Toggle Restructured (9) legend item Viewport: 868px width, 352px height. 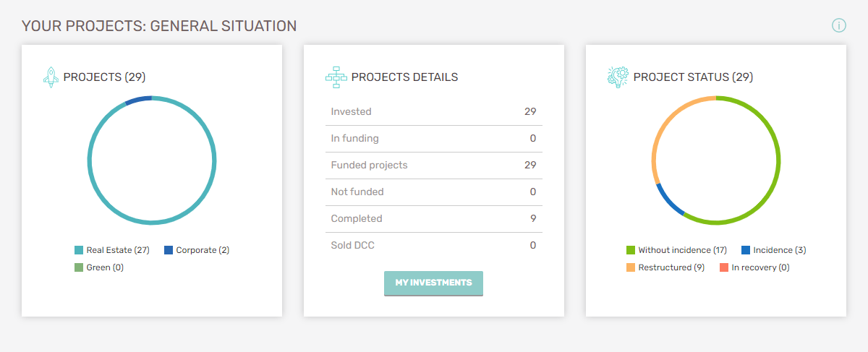(x=665, y=267)
